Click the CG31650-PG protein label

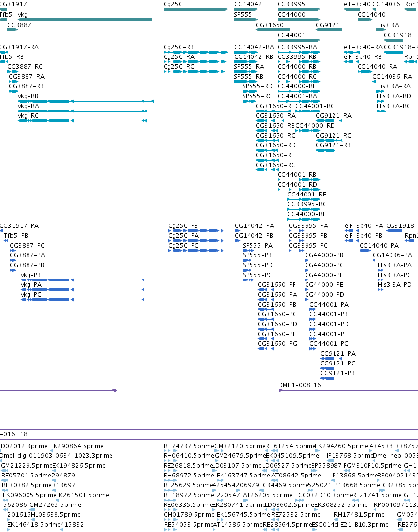click(x=278, y=344)
